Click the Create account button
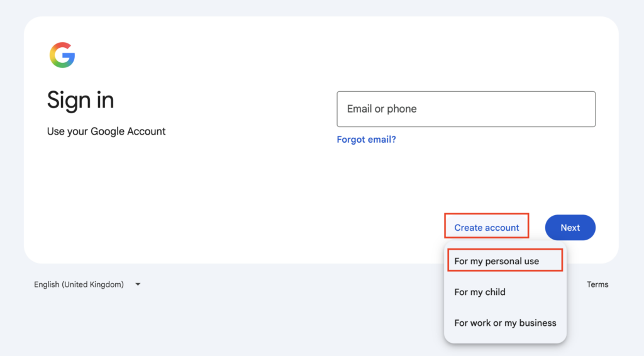 point(486,228)
